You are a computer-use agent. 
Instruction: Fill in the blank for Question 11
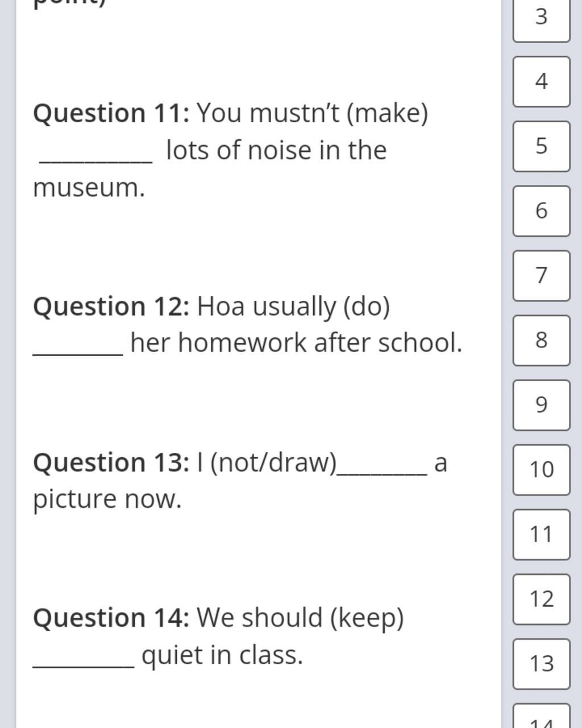95,155
